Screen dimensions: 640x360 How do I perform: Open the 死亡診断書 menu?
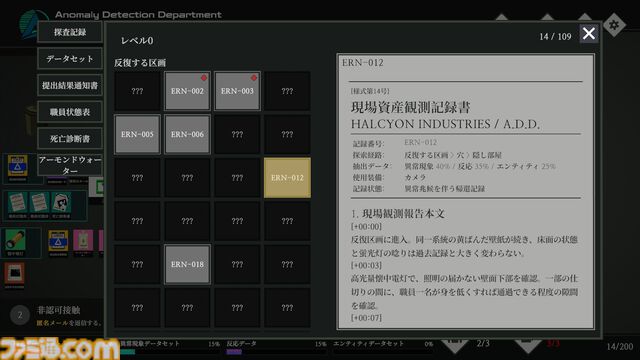click(x=70, y=139)
